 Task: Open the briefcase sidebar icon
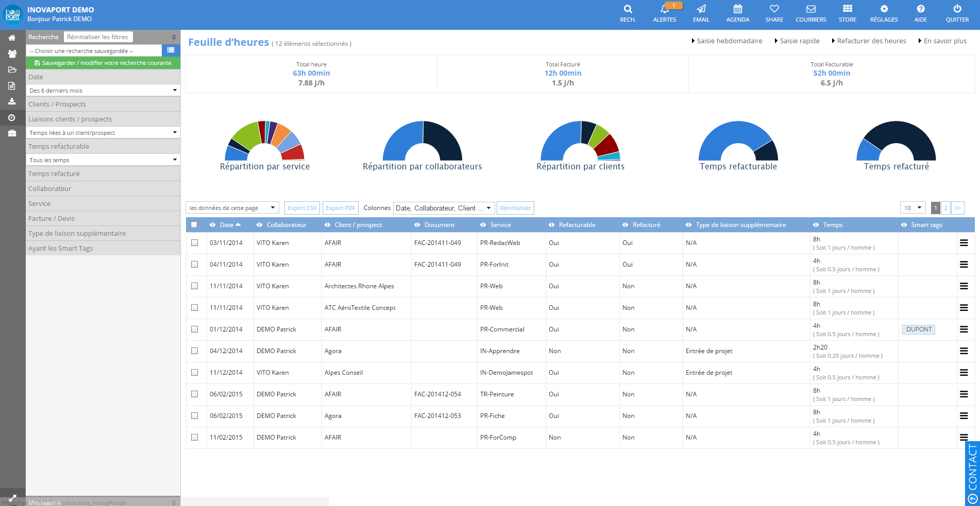[12, 133]
